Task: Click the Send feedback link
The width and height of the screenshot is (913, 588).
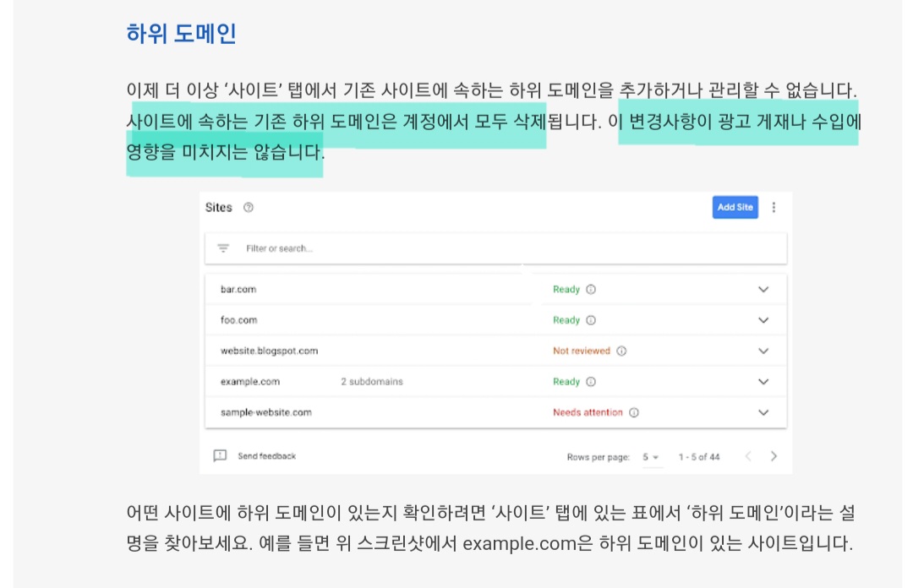Action: pyautogui.click(x=266, y=455)
